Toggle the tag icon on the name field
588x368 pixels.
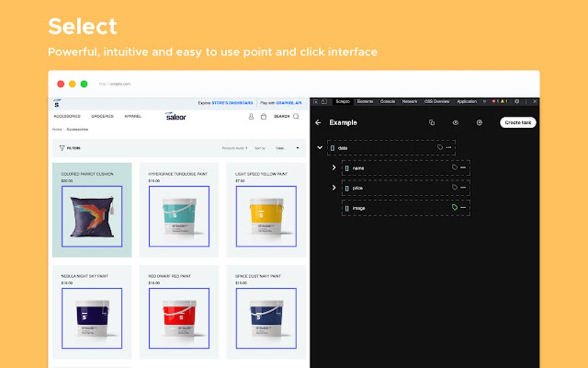point(454,167)
